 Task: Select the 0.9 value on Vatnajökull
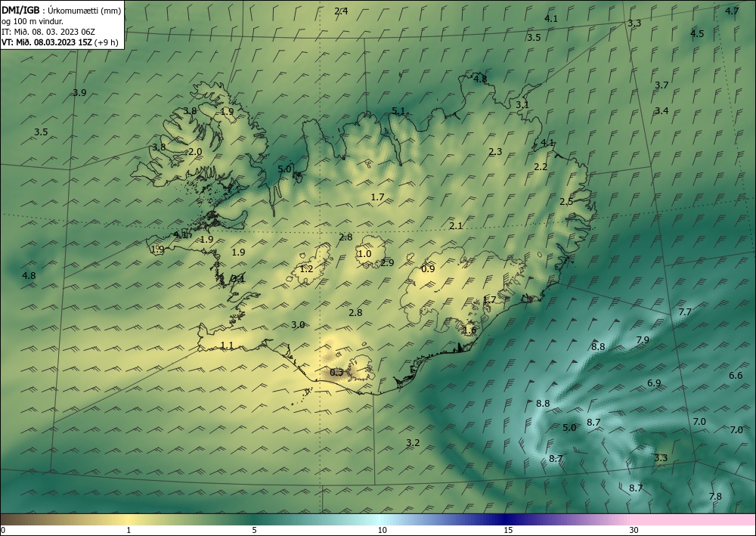click(428, 269)
